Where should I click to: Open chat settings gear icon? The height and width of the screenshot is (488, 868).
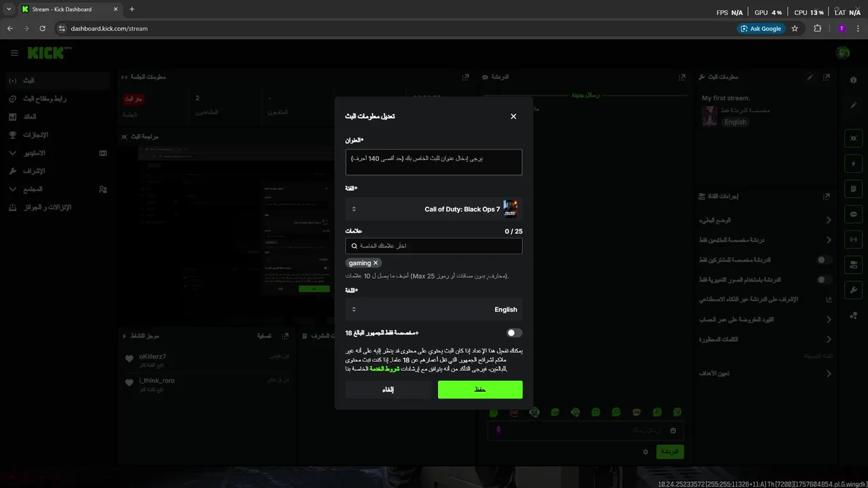point(646,451)
